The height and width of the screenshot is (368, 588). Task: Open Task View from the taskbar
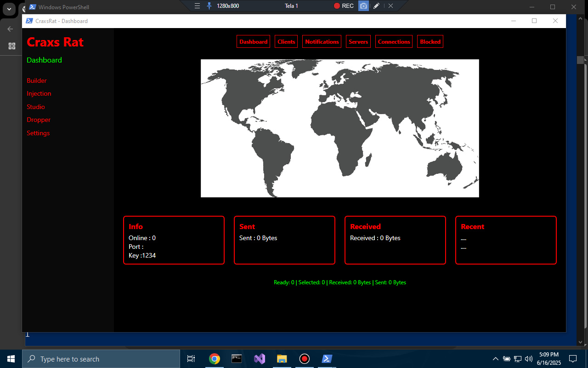click(191, 359)
